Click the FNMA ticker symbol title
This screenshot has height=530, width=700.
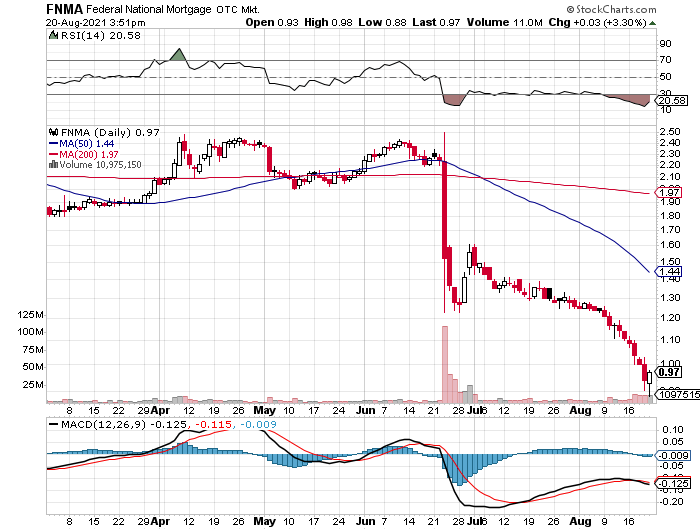[x=65, y=9]
